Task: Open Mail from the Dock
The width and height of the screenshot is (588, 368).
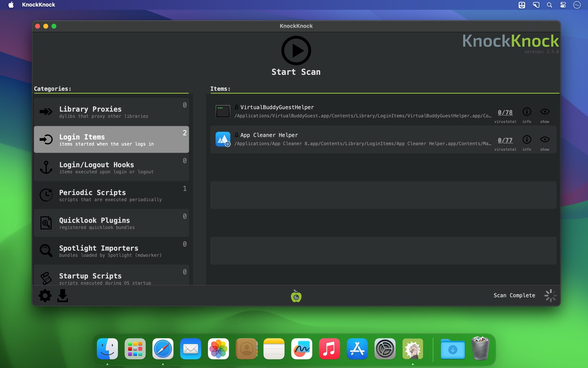Action: tap(190, 349)
